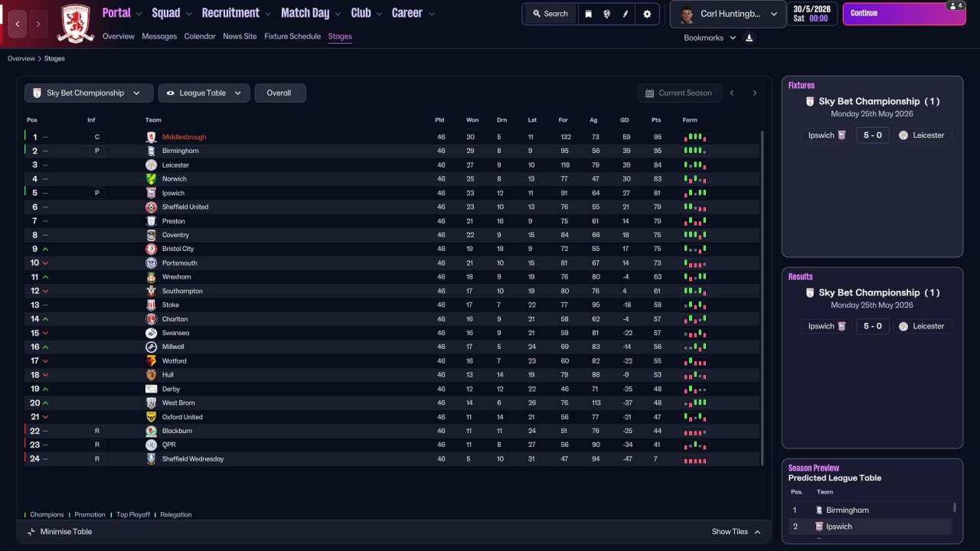Screen dimensions: 980x551
Task: Select the Stages tab
Action: (x=340, y=37)
